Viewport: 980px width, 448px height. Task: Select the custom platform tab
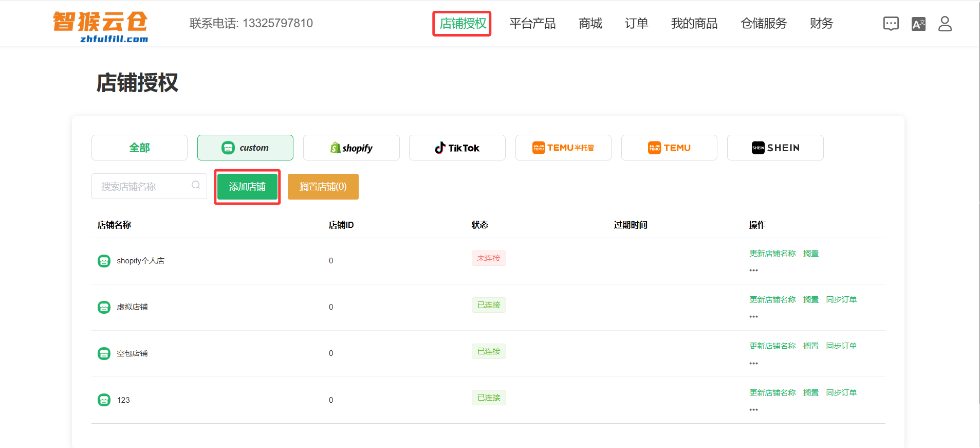(x=245, y=148)
